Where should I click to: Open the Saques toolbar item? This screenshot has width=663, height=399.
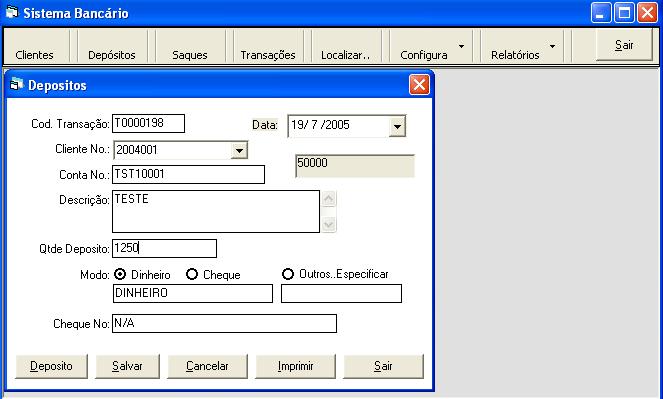coord(190,47)
